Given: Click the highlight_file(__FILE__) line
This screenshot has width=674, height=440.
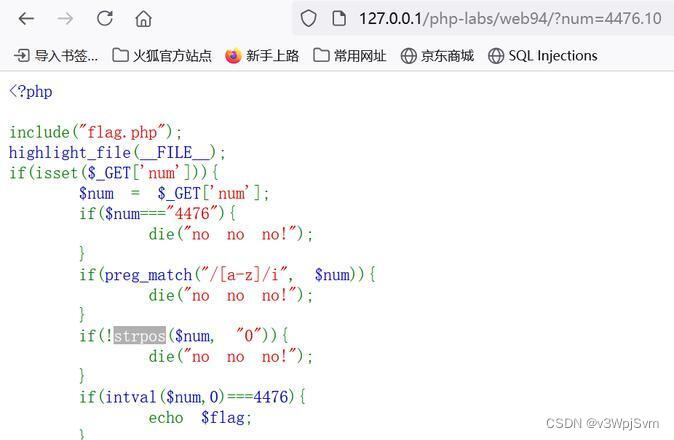Looking at the screenshot, I should pyautogui.click(x=117, y=153).
